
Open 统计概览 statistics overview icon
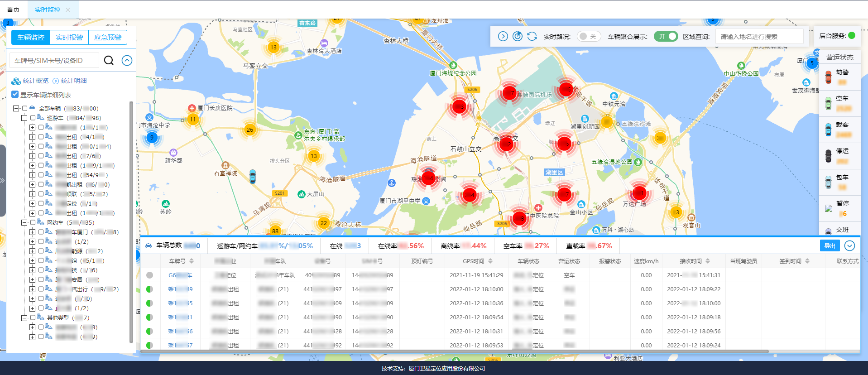(16, 81)
